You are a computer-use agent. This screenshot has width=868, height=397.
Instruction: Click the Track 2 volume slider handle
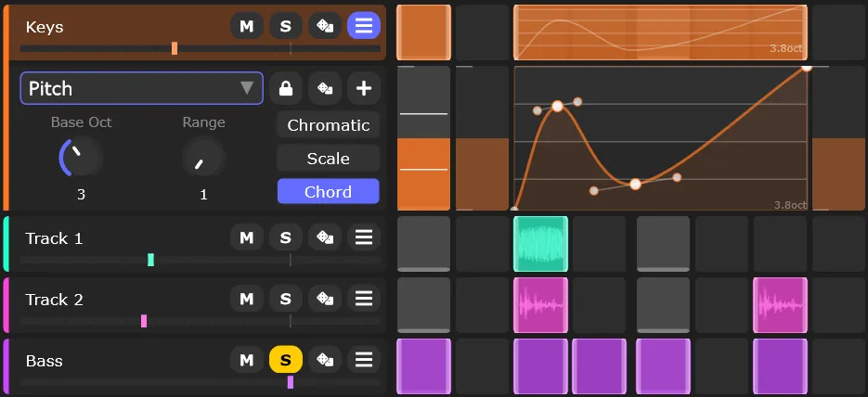[x=144, y=321]
